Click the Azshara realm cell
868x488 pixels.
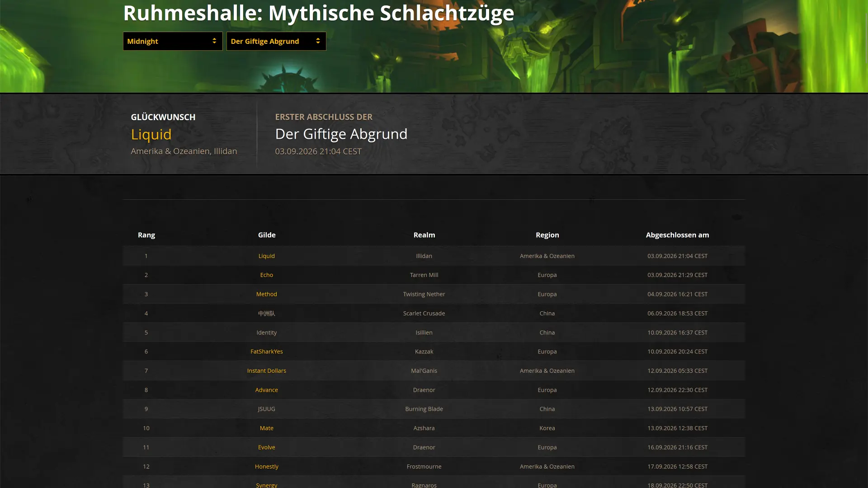(x=424, y=428)
